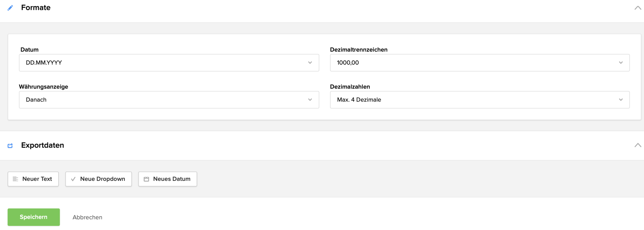The height and width of the screenshot is (230, 644).
Task: Click the arrow in the Datum field
Action: (x=310, y=63)
